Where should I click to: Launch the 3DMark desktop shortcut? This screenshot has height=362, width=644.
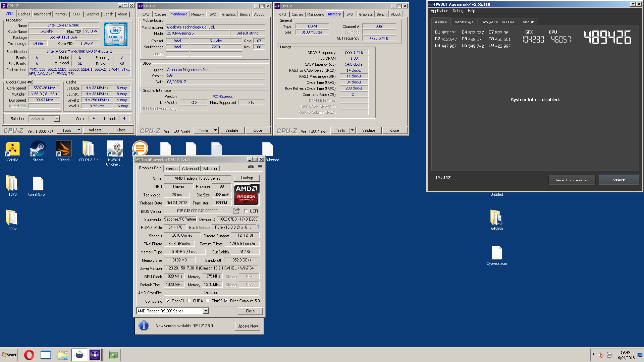(63, 151)
